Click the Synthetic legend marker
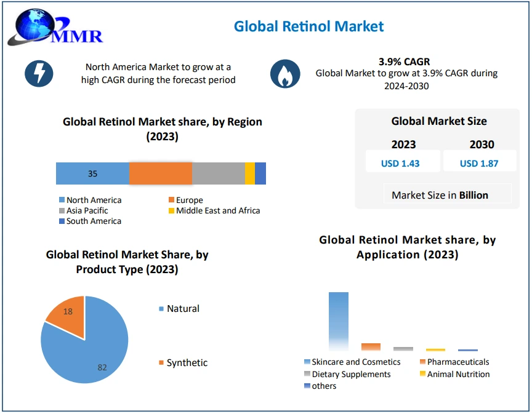Viewport: 532px width, 414px height. click(x=161, y=363)
